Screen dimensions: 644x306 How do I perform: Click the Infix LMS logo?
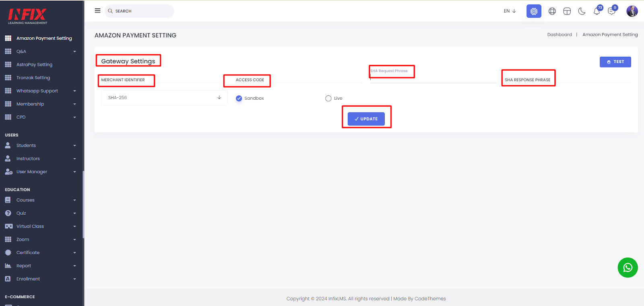coord(27,16)
